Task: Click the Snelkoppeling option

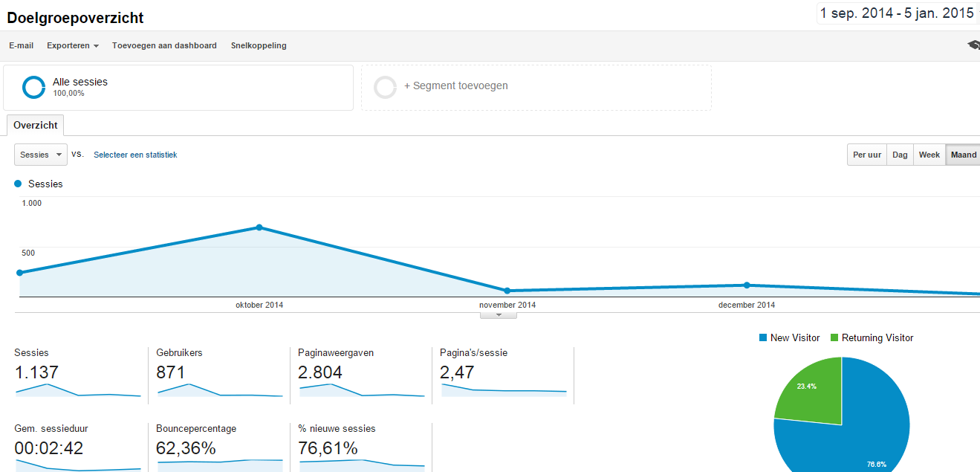Action: pyautogui.click(x=259, y=45)
